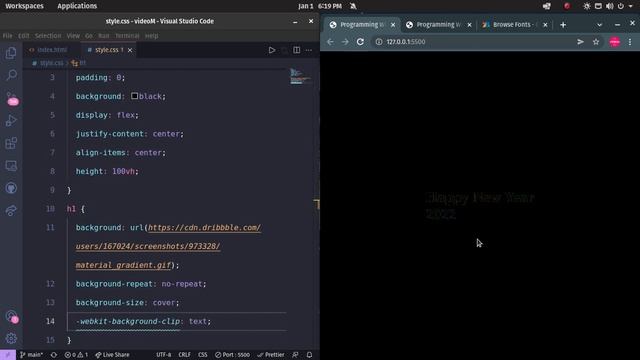Open the View menu in VS Code
The image size is (640, 360).
pyautogui.click(x=73, y=36)
